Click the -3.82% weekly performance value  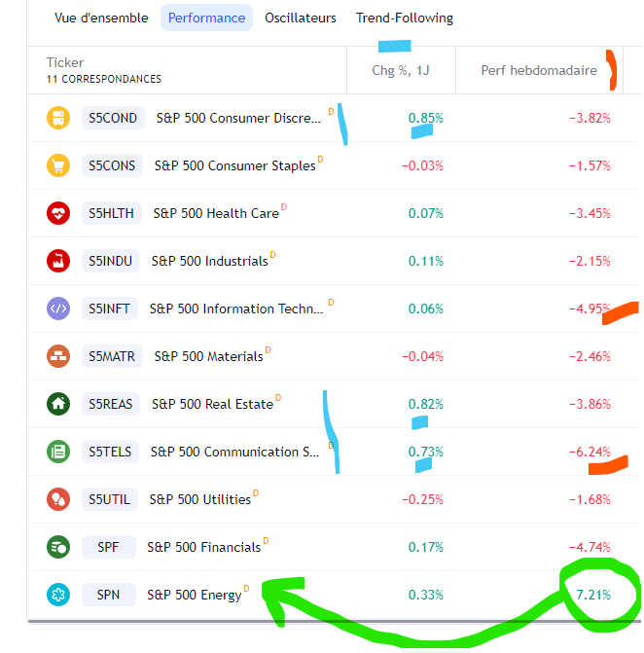(590, 119)
